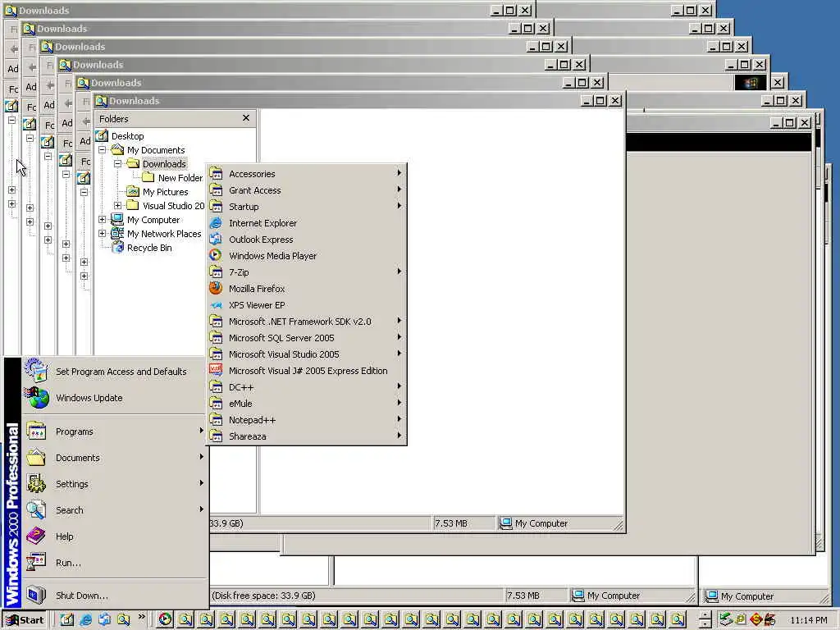Expand the Notepad++ program group
This screenshot has width=840, height=630.
point(307,420)
